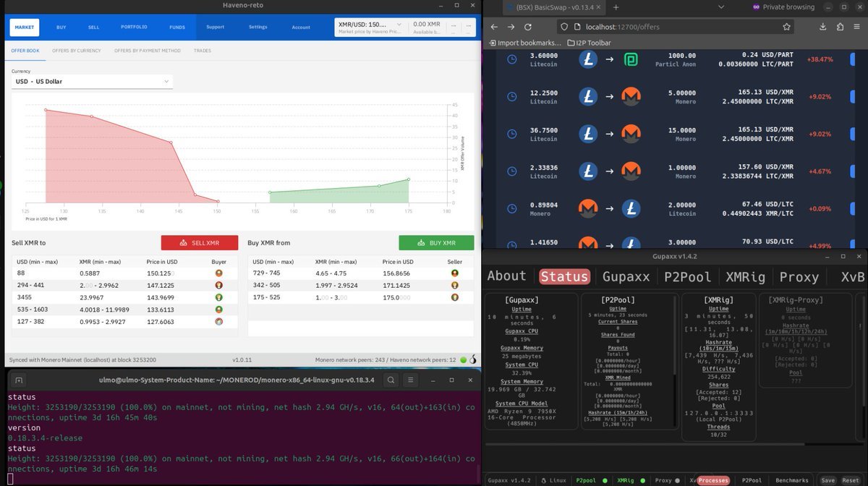The width and height of the screenshot is (868, 486).
Task: Open the MARKET tab in Haveno
Action: point(25,27)
